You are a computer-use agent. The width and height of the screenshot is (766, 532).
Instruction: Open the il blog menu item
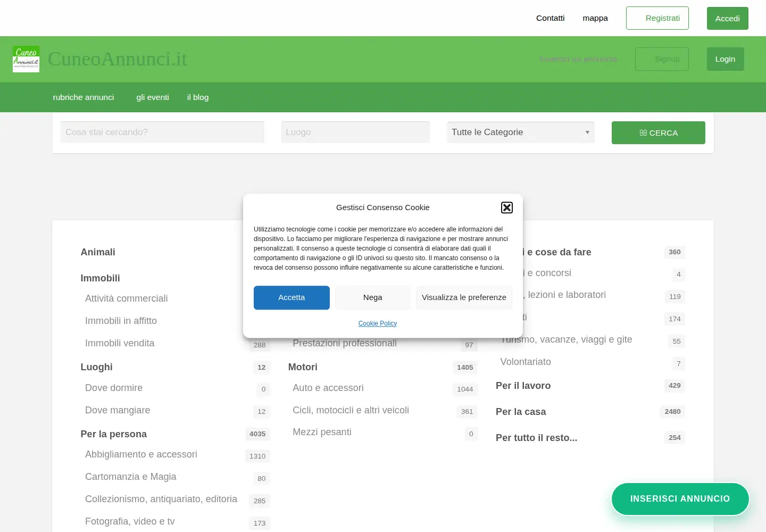coord(198,97)
